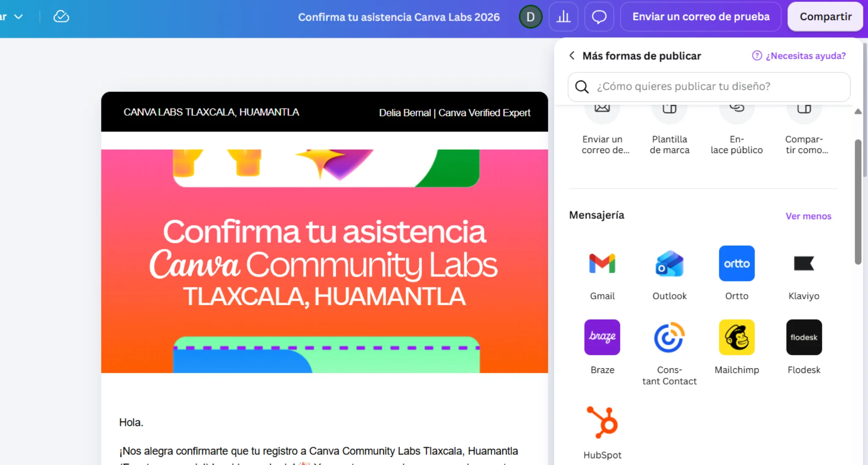Open the Flodesk integration
This screenshot has height=465, width=868.
(804, 337)
